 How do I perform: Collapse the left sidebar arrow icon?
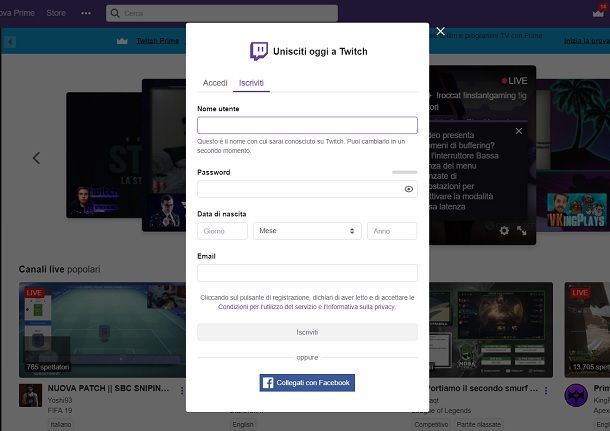tap(10, 42)
